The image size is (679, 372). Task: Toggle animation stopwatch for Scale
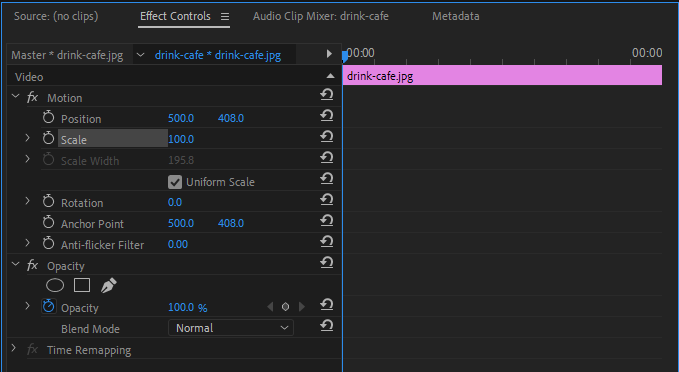[48, 138]
